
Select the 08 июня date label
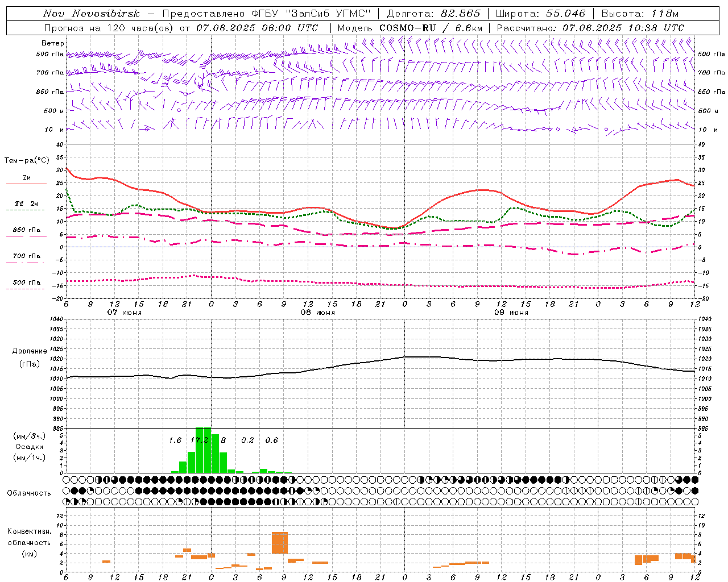(x=318, y=313)
